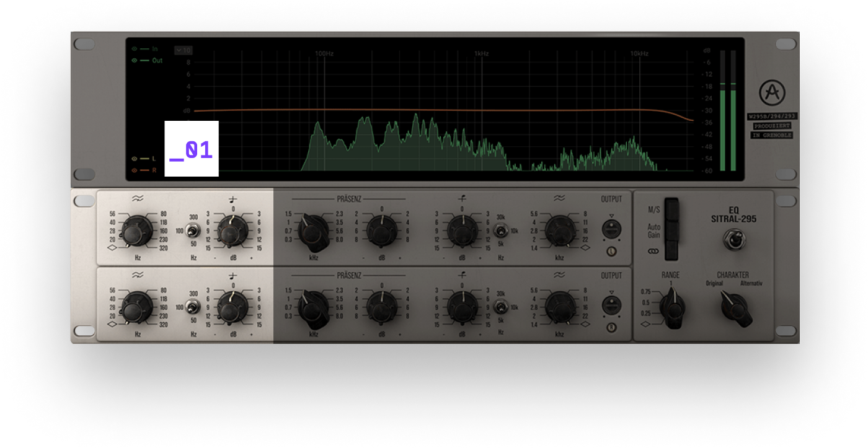The image size is (868, 448).
Task: Hide the In spectrum trace
Action: coord(134,48)
